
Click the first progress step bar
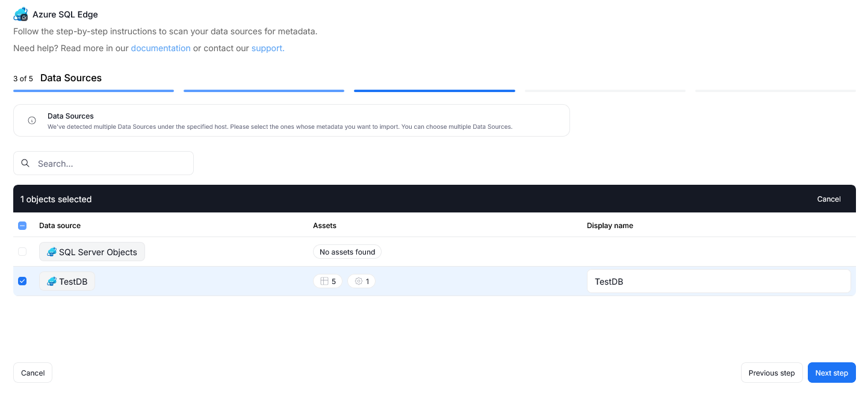tap(93, 91)
